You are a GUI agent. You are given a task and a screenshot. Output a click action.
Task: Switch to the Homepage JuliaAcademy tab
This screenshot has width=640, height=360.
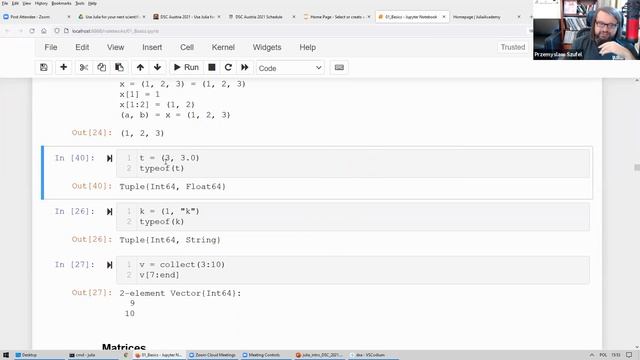click(476, 17)
